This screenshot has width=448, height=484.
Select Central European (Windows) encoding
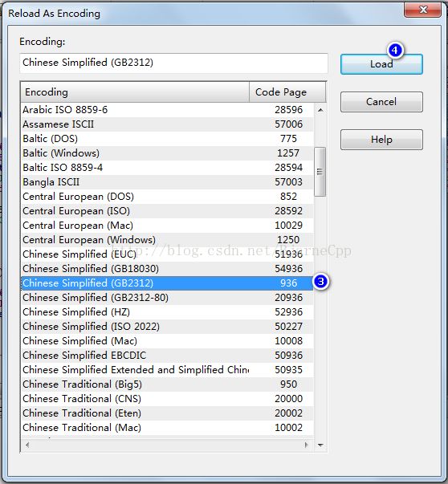167,240
